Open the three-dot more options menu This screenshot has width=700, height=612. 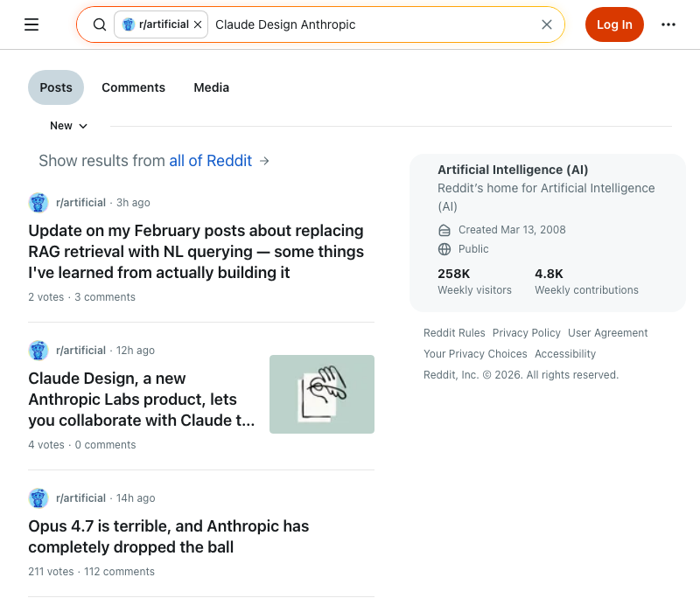point(668,24)
